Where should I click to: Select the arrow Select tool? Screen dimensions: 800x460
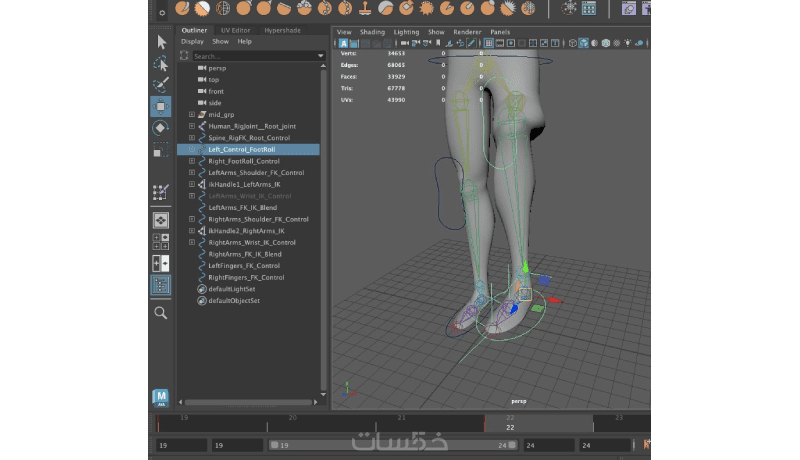(160, 42)
